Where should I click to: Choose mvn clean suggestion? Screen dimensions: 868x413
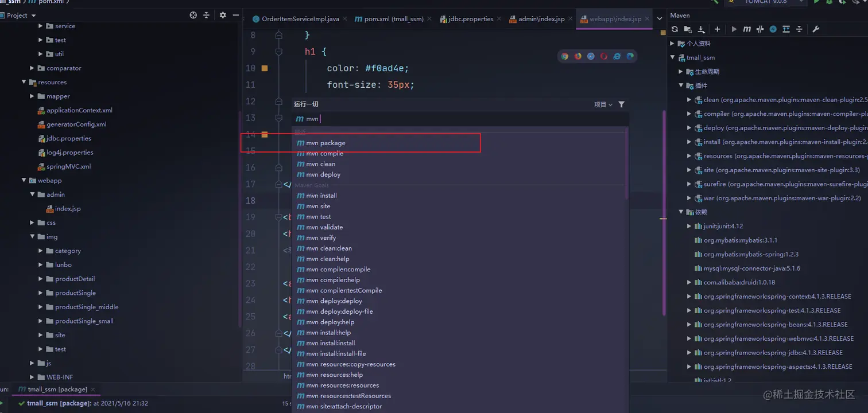coord(460,164)
